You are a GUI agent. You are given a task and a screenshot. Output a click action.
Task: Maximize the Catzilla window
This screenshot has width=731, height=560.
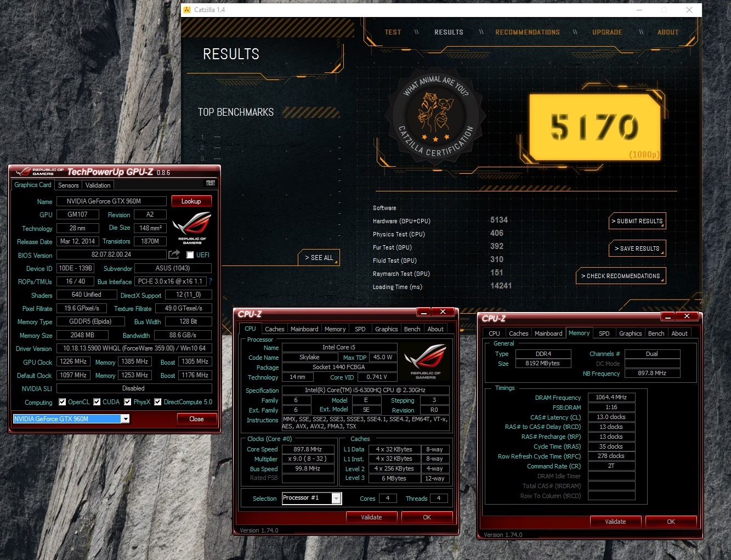664,10
